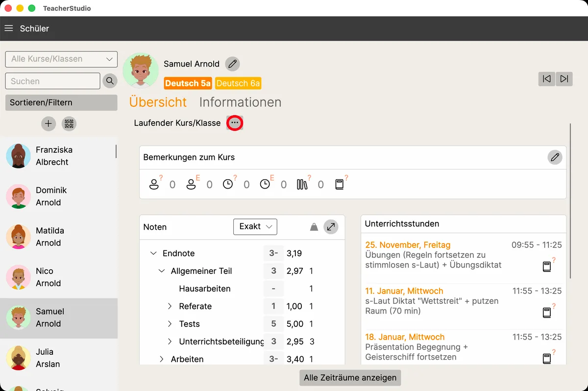Click the search magnifier icon
Image resolution: width=588 pixels, height=391 pixels.
pyautogui.click(x=110, y=81)
